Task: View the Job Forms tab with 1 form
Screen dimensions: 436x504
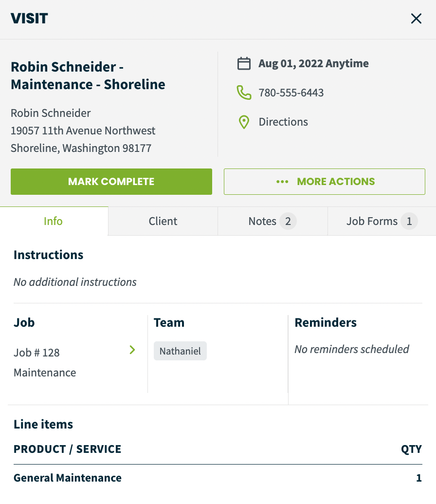Action: [x=371, y=221]
